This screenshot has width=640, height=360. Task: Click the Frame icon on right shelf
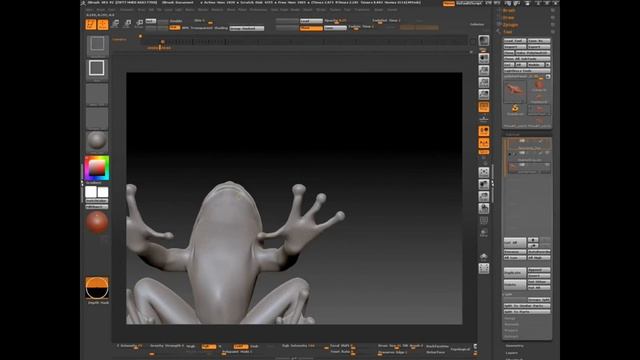point(484,172)
